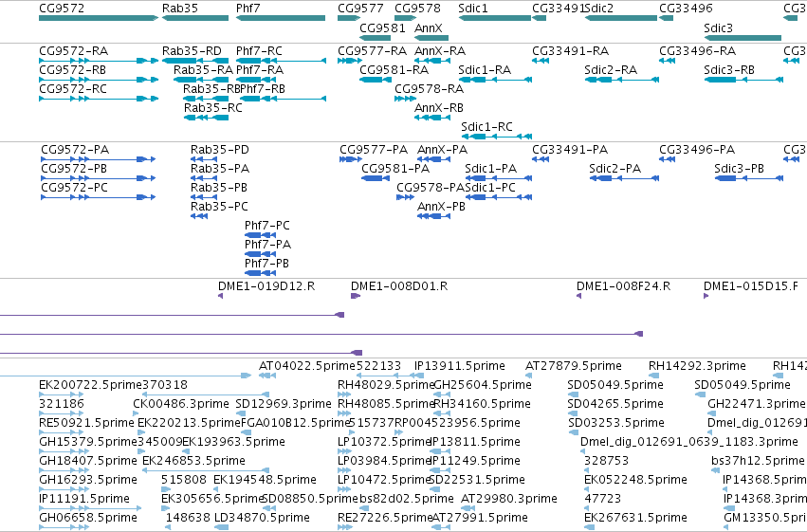Click protein Rab35-PD label

tap(220, 150)
